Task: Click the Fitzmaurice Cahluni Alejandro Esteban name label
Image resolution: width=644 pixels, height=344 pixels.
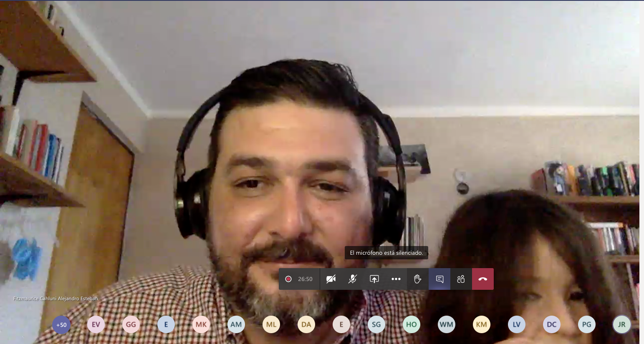Action: [56, 299]
